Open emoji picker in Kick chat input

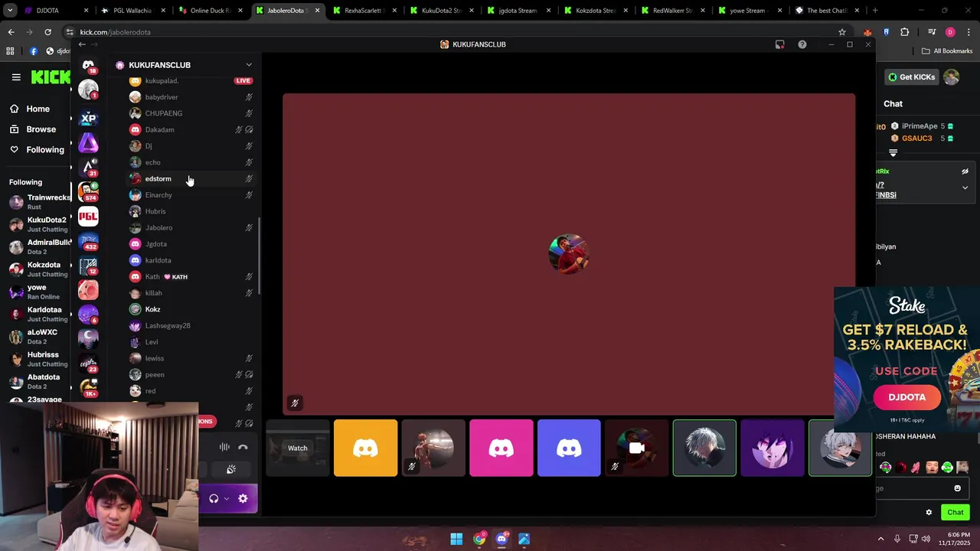coord(957,488)
